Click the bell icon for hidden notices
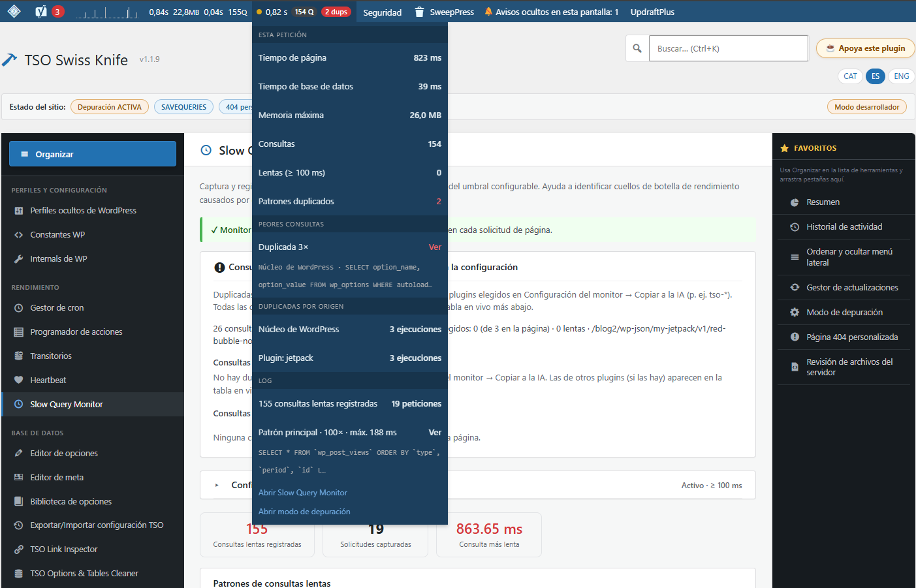 point(488,12)
